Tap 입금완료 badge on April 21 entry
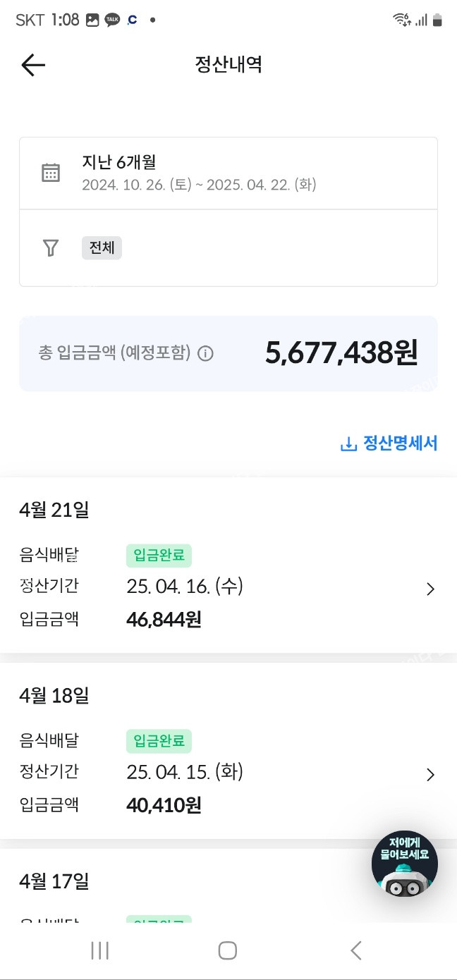Image resolution: width=457 pixels, height=980 pixels. pyautogui.click(x=159, y=556)
